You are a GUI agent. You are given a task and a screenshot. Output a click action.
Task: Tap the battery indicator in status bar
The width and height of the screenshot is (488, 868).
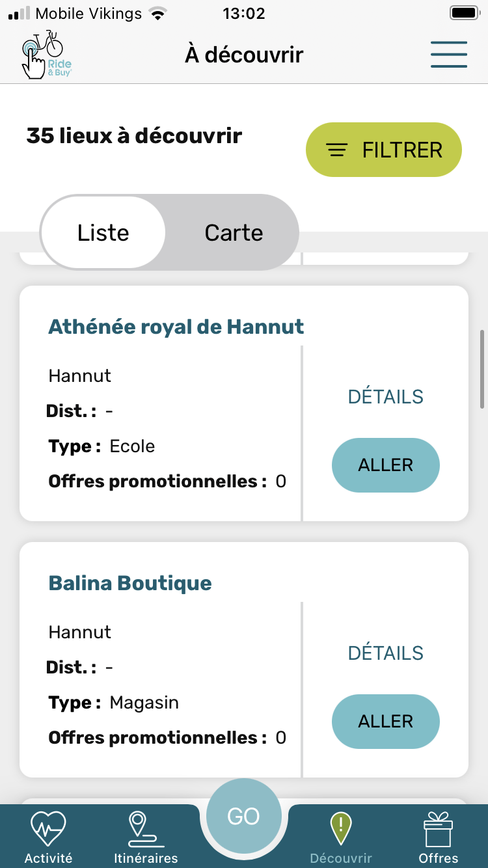click(463, 13)
